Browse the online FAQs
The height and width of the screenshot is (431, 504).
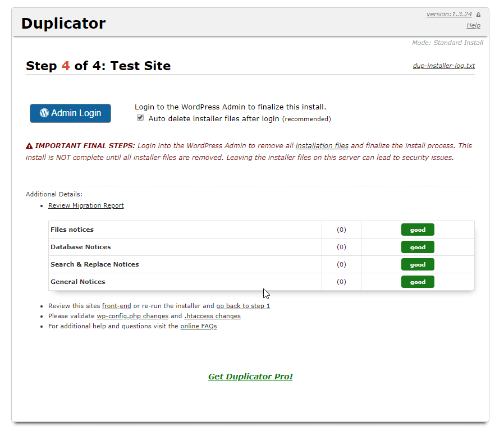click(x=199, y=326)
